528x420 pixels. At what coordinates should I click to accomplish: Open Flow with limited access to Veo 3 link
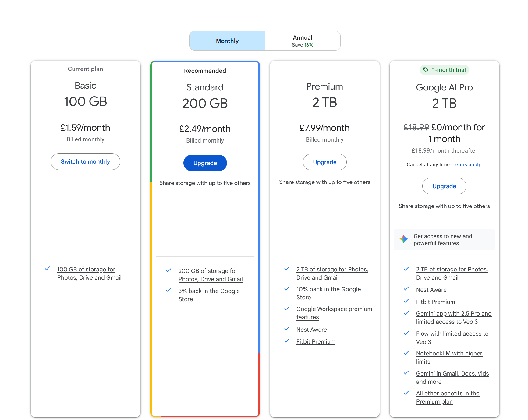pos(452,338)
